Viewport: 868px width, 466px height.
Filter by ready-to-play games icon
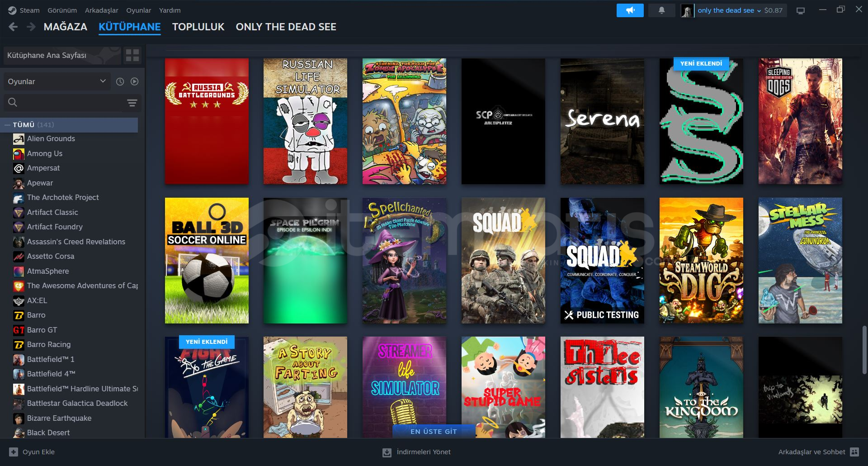[135, 81]
